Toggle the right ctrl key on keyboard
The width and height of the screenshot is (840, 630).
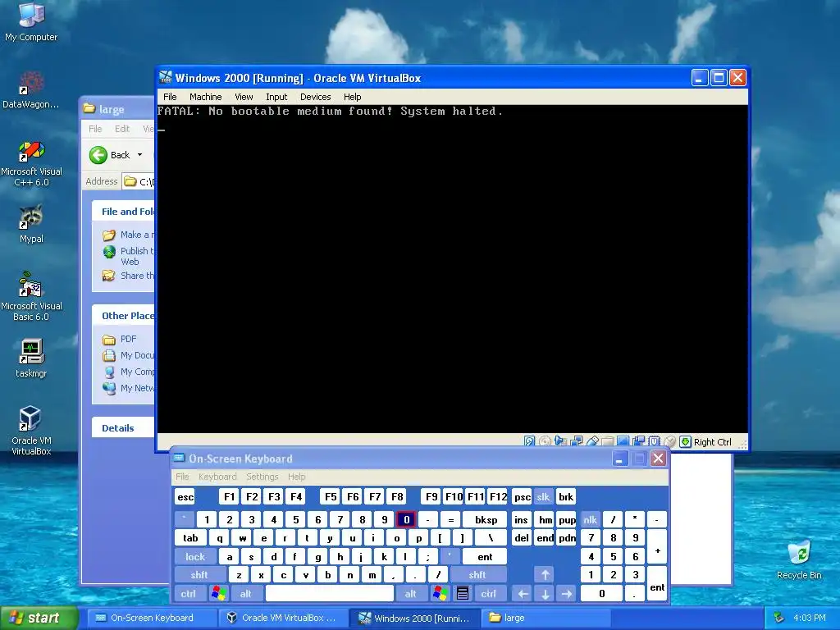point(489,593)
